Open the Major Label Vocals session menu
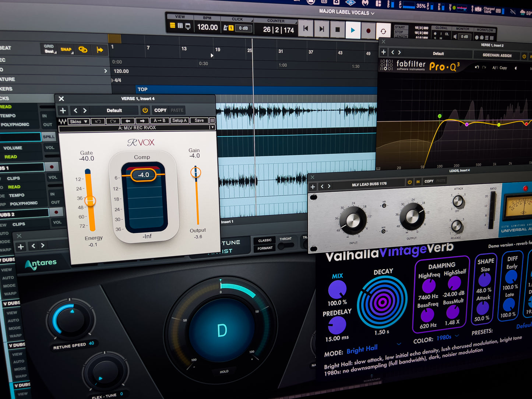Screen dimensions: 532x399 pyautogui.click(x=346, y=12)
